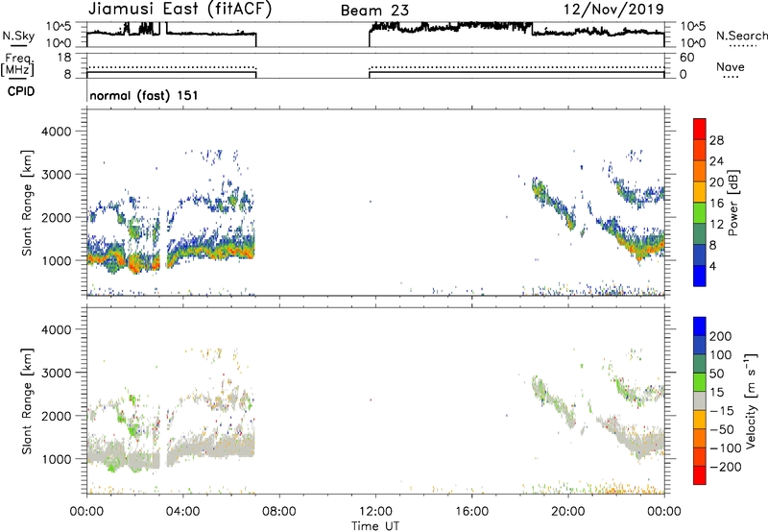Click the N.Search legend label
This screenshot has width=768, height=532.
tap(741, 36)
